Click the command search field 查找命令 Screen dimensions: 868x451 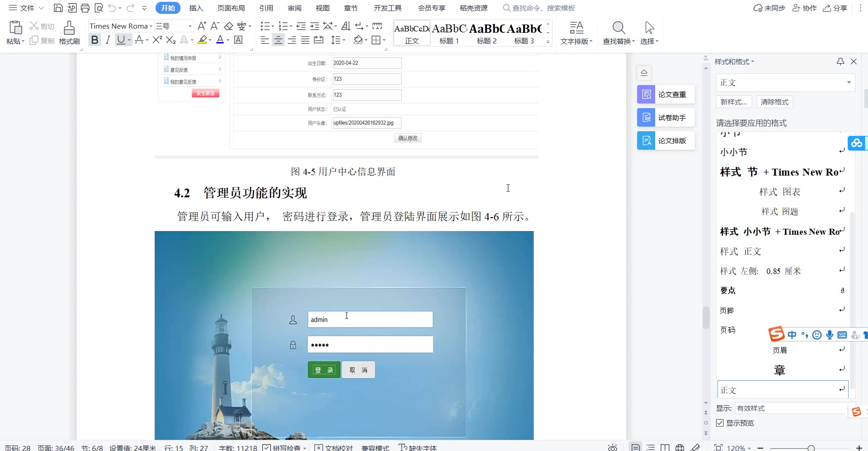539,8
